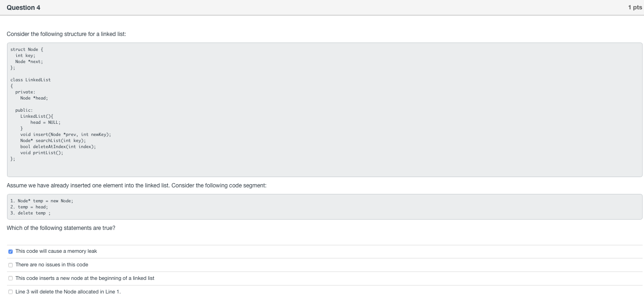Click the 'void printList();' declaration line

pyautogui.click(x=42, y=153)
